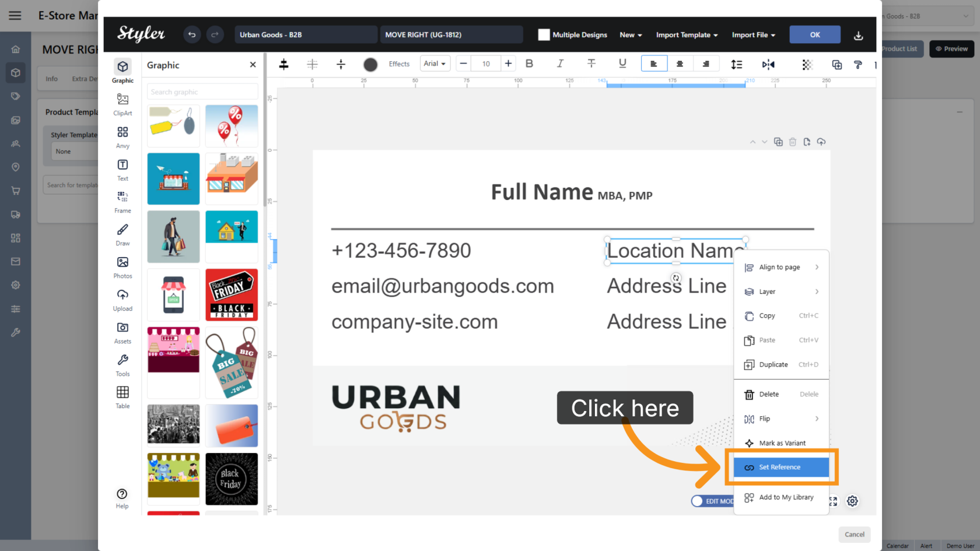
Task: Decrease font size with minus button
Action: 463,64
